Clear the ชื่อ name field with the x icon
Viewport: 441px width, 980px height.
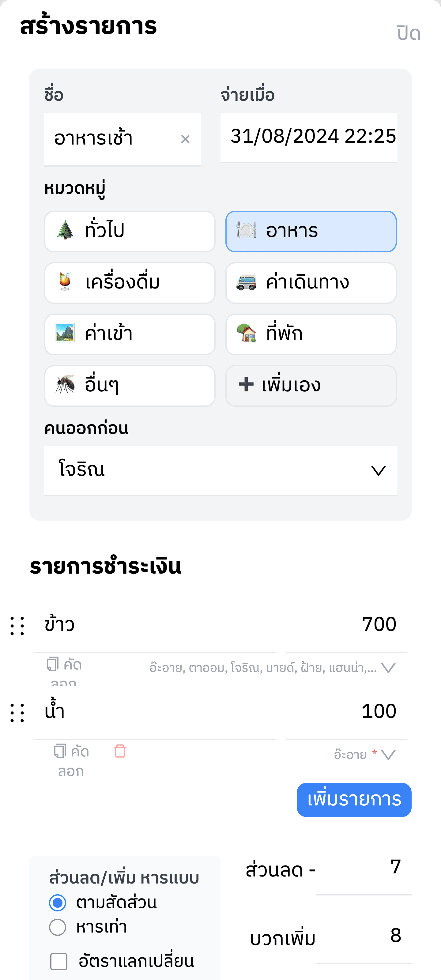click(x=185, y=139)
